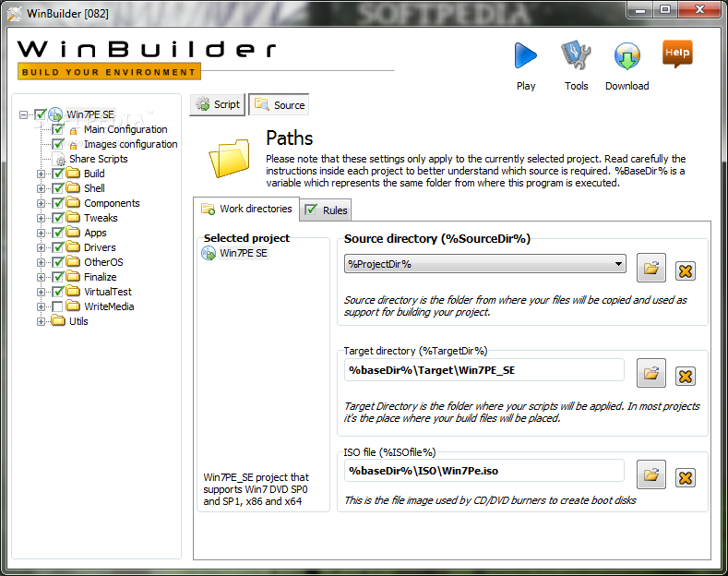Clear the ISO file path with X button

pyautogui.click(x=686, y=477)
